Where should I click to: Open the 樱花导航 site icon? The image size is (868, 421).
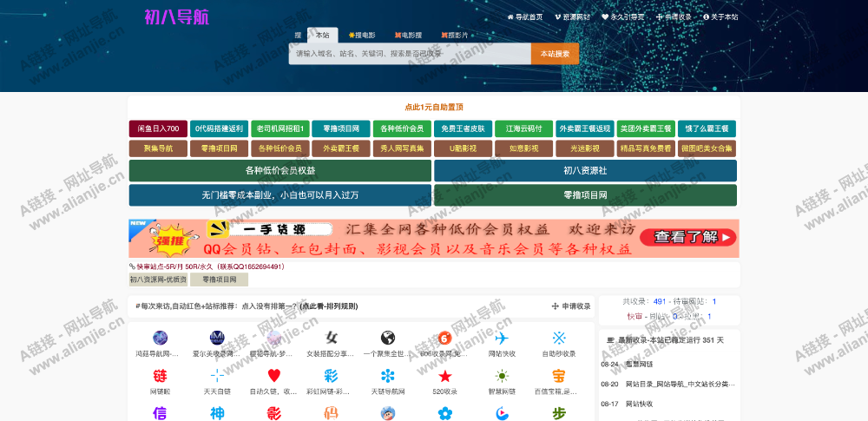[274, 338]
